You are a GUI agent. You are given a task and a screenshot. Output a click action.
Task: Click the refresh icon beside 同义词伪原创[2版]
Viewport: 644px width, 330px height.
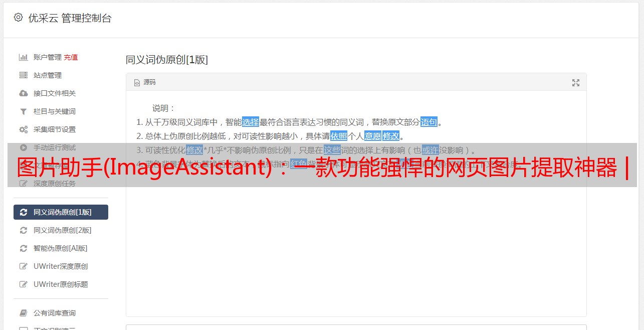coord(23,230)
